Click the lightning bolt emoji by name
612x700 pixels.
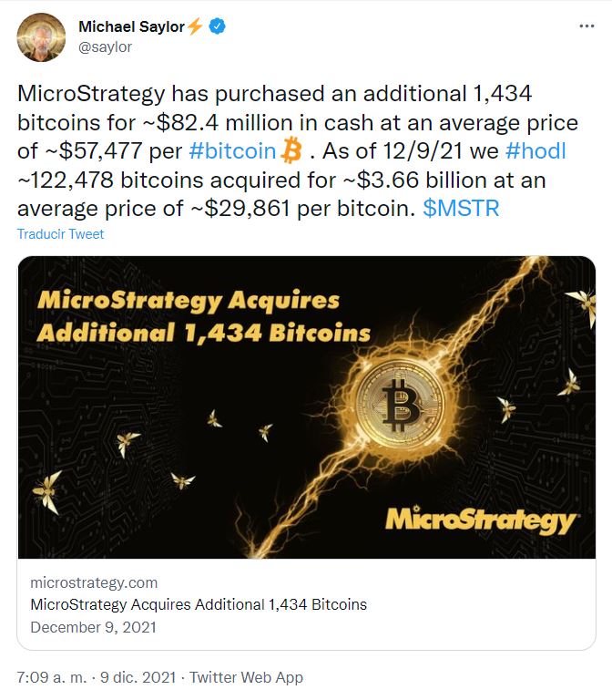[x=195, y=26]
